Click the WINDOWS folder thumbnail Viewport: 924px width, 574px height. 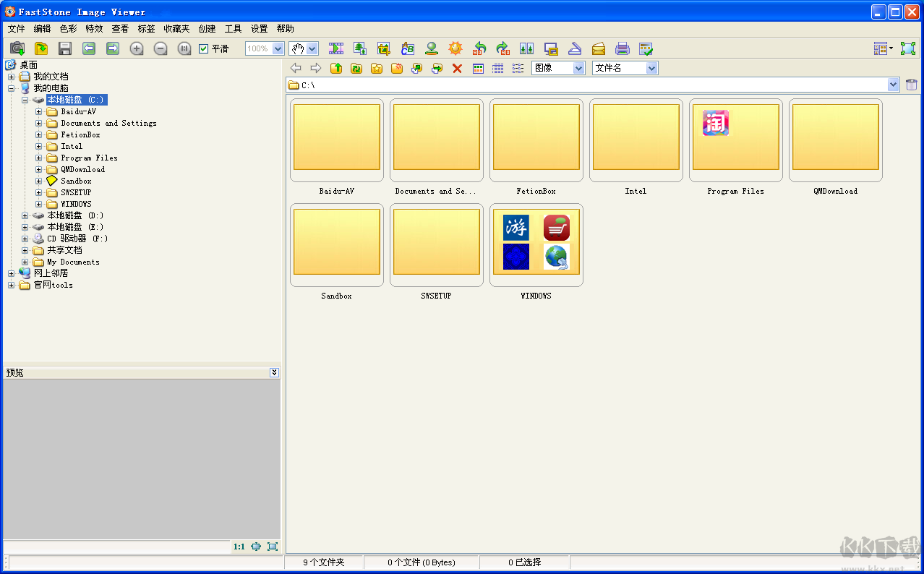[x=536, y=246]
